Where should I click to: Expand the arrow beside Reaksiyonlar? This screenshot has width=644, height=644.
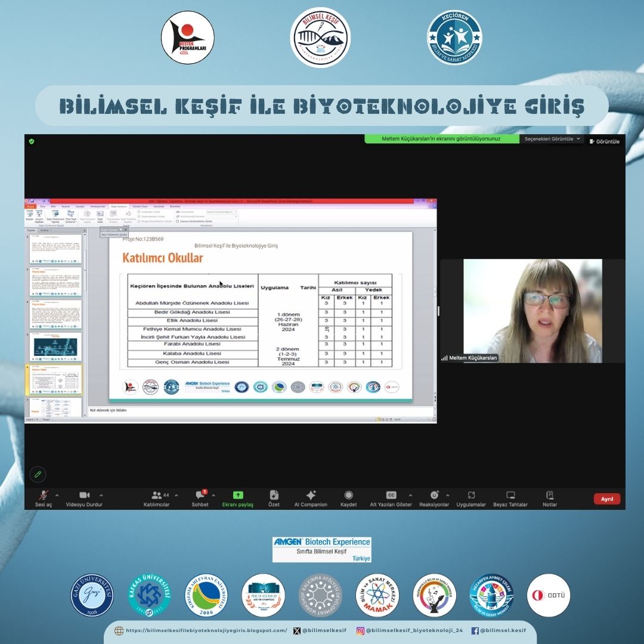(447, 496)
